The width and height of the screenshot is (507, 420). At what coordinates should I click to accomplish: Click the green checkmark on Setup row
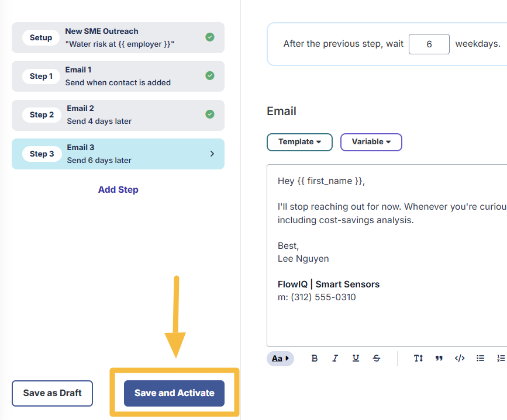coord(210,37)
